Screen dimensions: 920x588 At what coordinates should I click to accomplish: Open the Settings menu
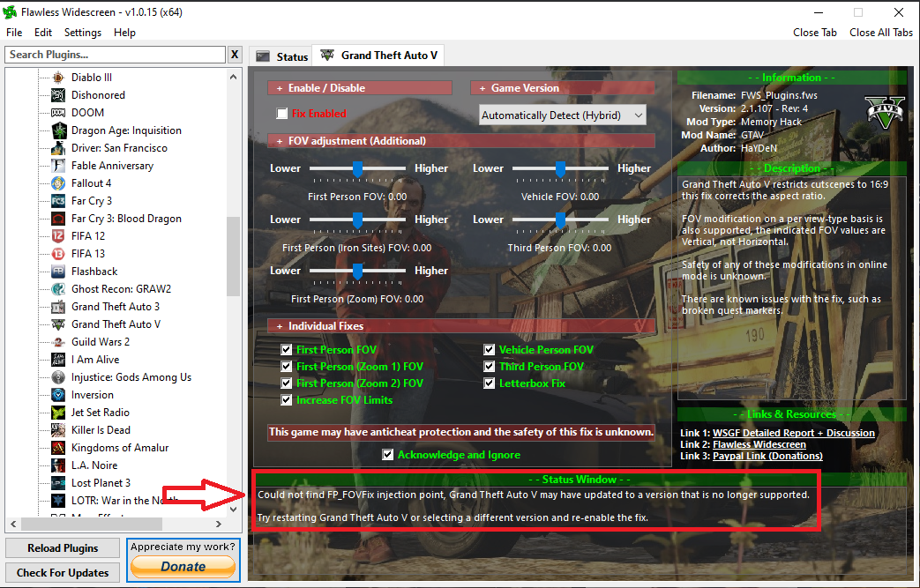click(x=82, y=33)
